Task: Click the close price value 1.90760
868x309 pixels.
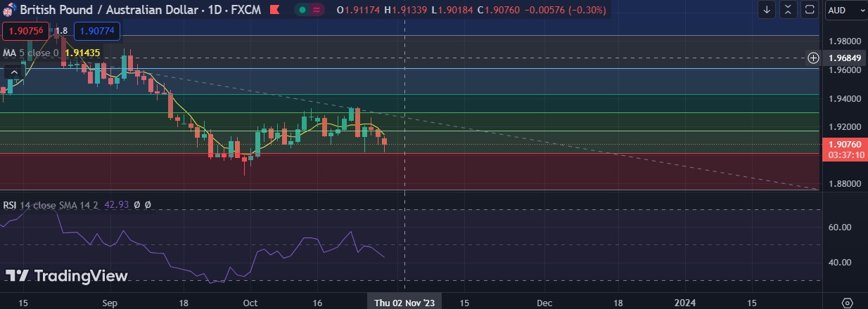Action: tap(502, 10)
